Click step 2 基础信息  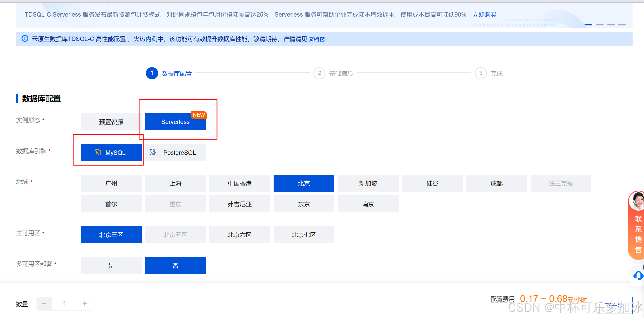334,73
